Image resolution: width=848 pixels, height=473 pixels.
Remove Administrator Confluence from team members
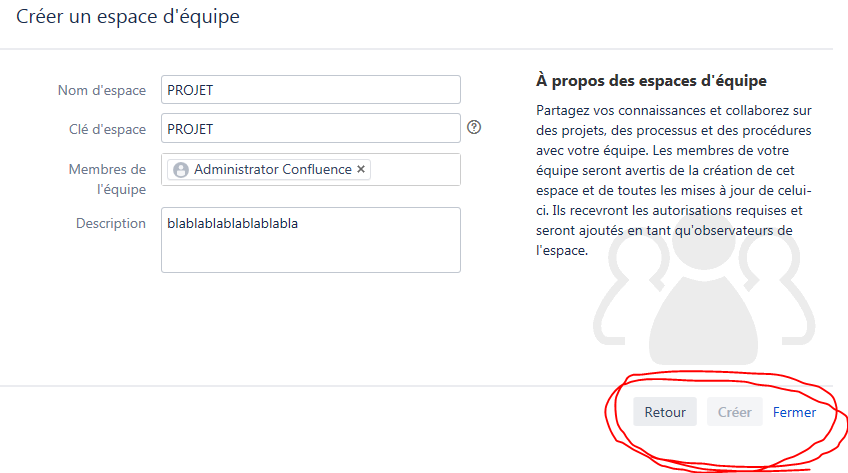tap(361, 169)
